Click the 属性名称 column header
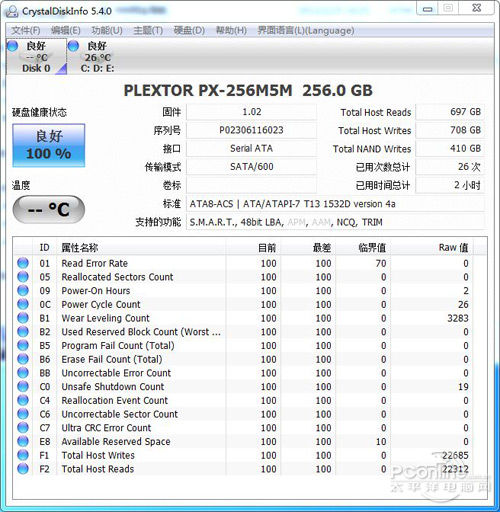The width and height of the screenshot is (500, 512). tap(142, 248)
